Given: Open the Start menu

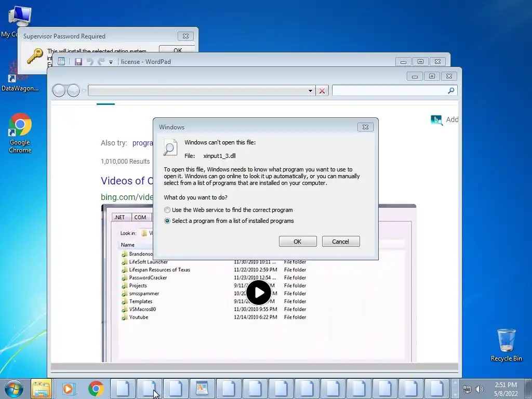Looking at the screenshot, I should tap(14, 389).
